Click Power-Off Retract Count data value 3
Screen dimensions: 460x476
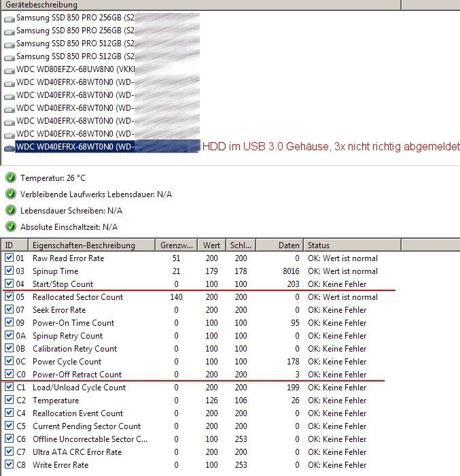coord(298,374)
